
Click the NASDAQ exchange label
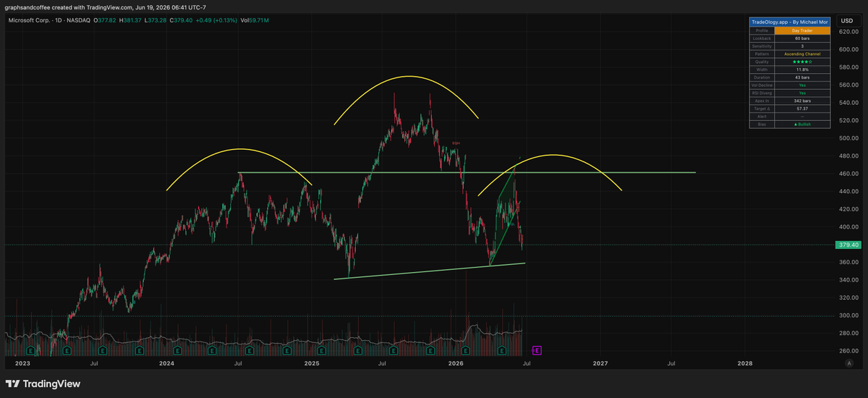(x=78, y=20)
